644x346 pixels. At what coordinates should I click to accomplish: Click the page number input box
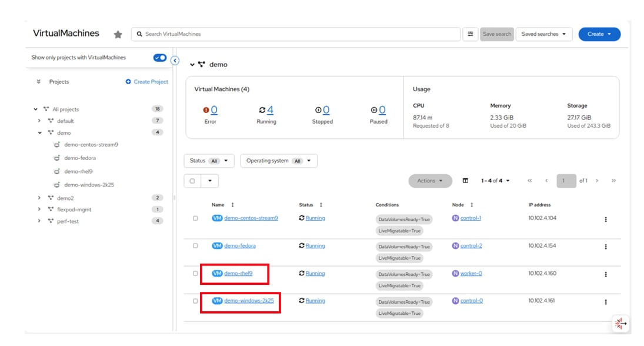566,181
